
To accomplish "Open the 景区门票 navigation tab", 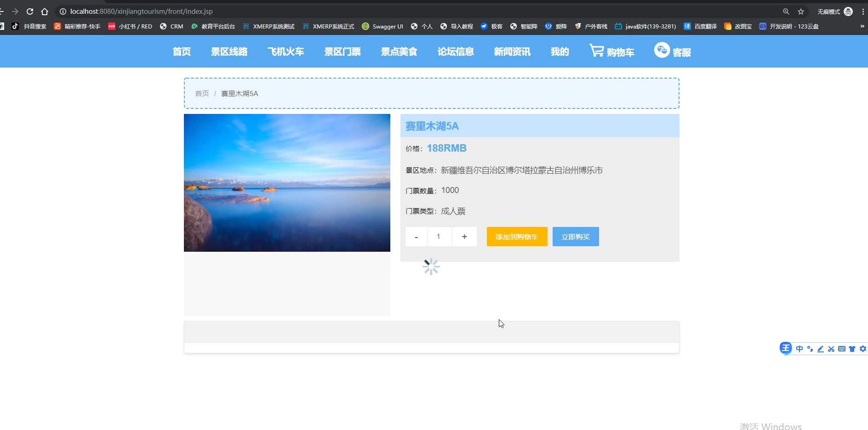I will (343, 52).
